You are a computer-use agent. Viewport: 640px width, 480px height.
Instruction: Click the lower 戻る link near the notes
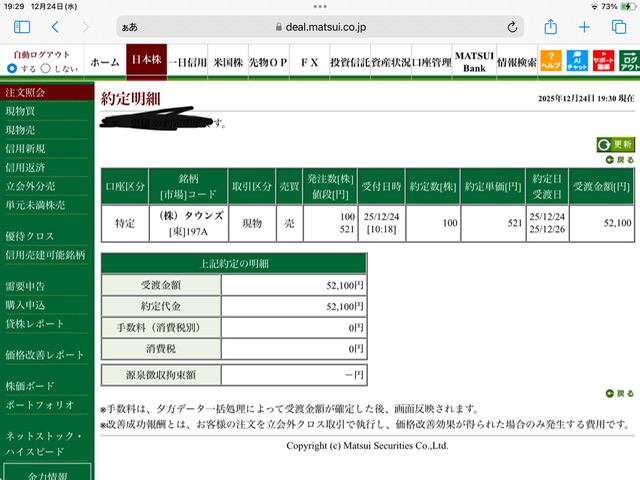coord(620,393)
